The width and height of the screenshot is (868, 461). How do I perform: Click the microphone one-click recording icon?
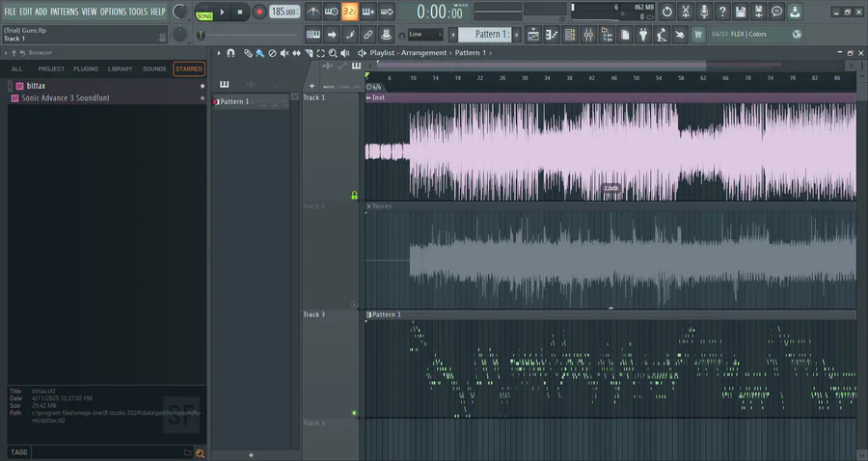point(704,11)
